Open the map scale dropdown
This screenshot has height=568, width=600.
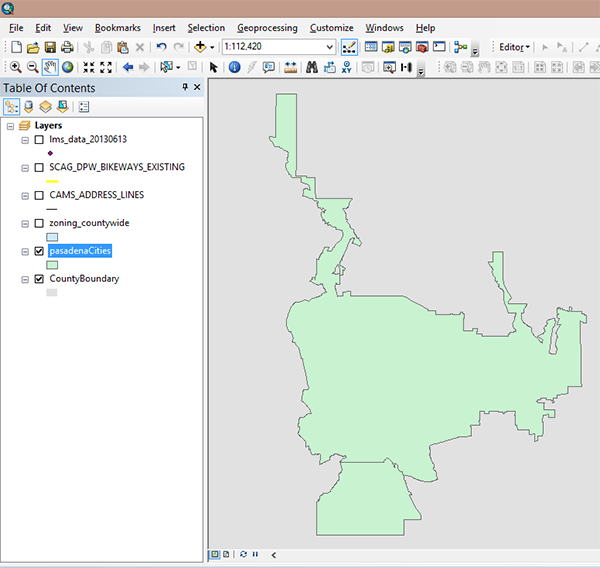330,47
